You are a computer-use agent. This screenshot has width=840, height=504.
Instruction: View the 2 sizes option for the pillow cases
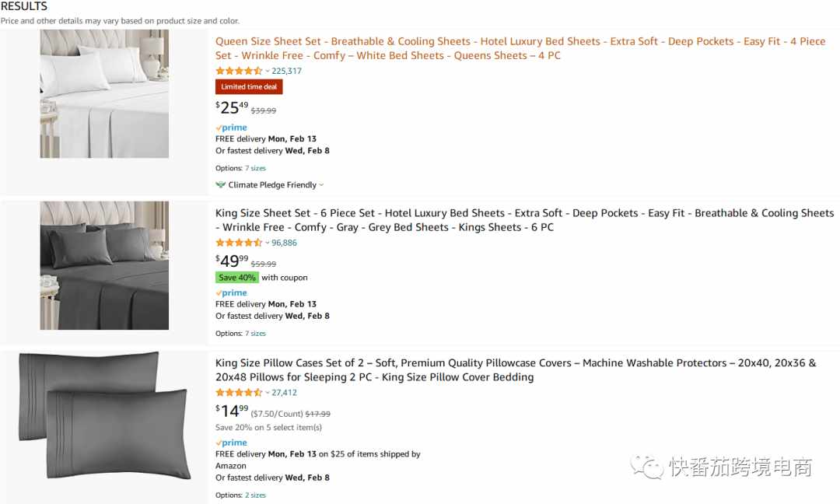pos(255,495)
